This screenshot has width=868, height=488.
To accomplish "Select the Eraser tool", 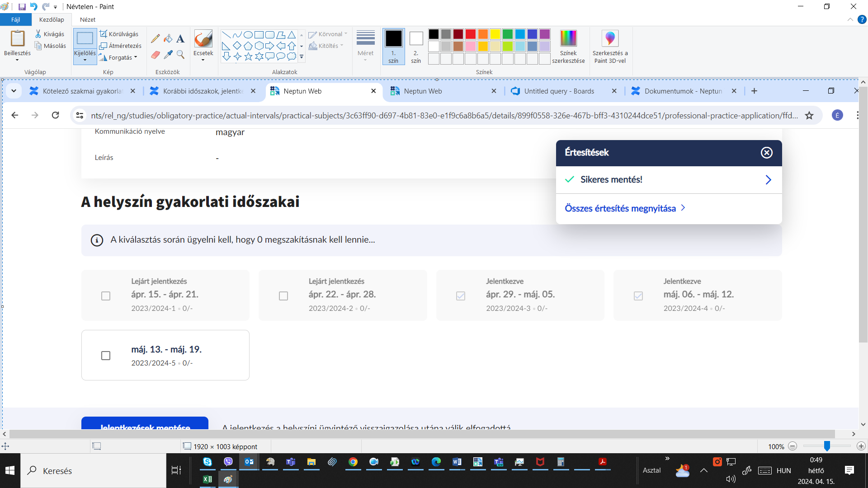I will pos(155,55).
